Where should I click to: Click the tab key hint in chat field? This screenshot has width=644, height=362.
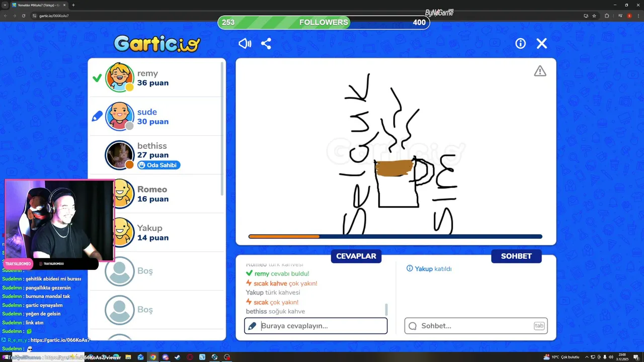tap(539, 326)
